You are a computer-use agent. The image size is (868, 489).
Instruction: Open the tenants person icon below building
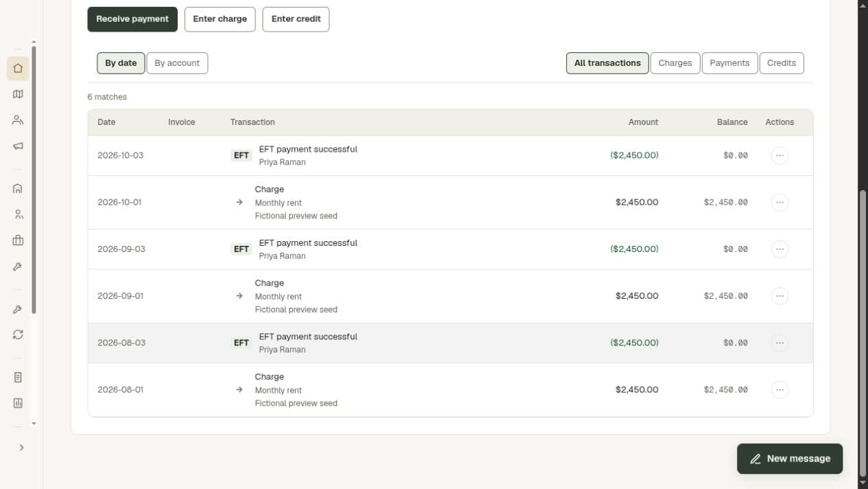[x=18, y=214]
